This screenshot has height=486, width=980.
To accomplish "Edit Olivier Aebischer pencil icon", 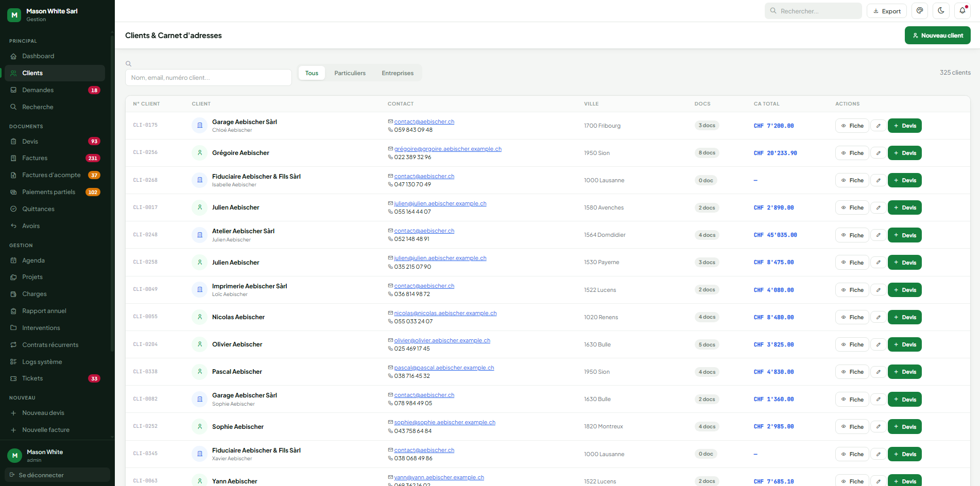I will tap(879, 344).
